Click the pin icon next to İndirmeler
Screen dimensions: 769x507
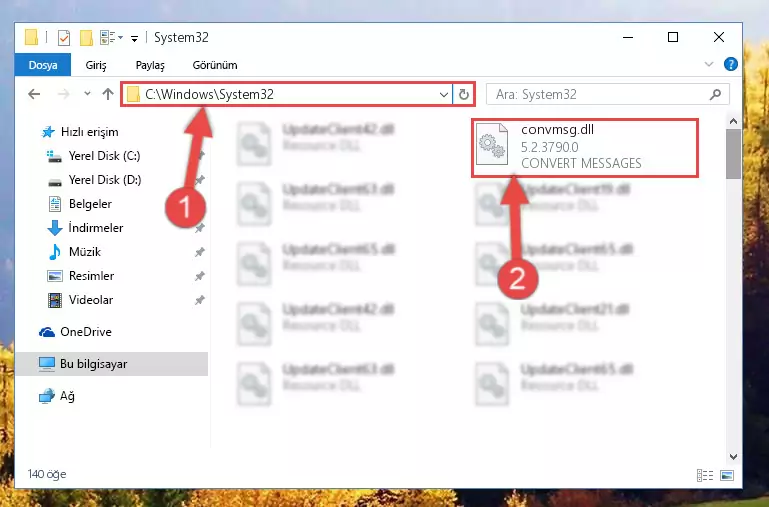[200, 228]
